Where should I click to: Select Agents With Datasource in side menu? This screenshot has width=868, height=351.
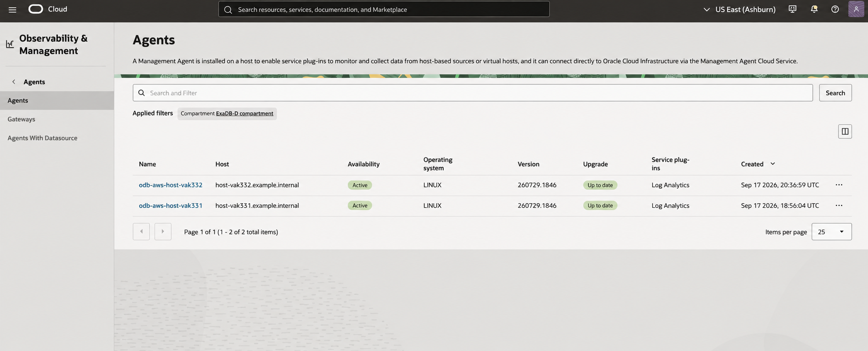tap(42, 138)
